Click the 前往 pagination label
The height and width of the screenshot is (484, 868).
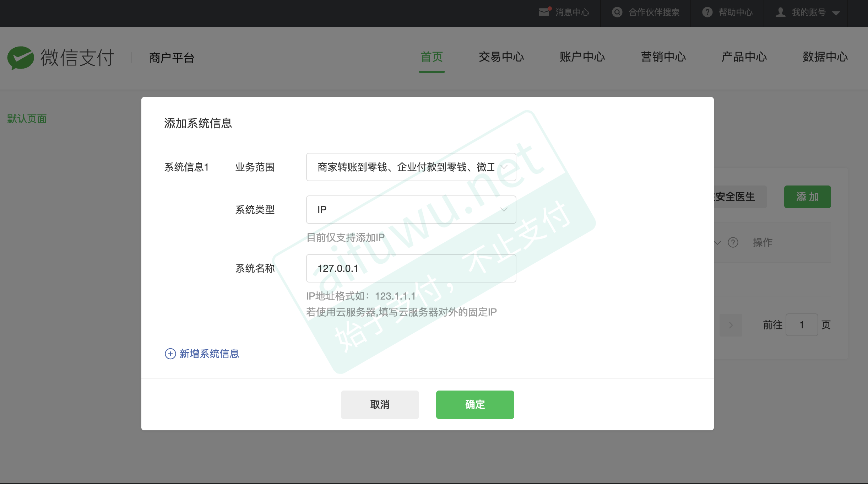(x=772, y=325)
